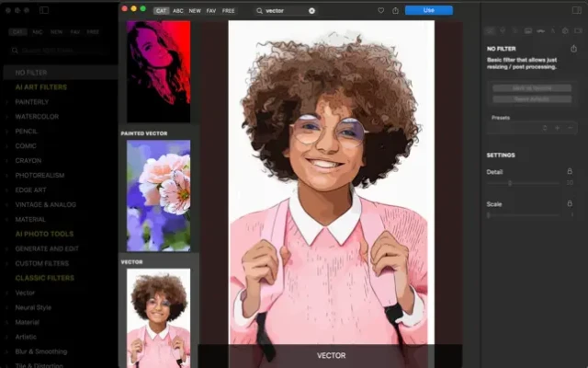Select Neural Style in Classic Filters list

coord(33,307)
